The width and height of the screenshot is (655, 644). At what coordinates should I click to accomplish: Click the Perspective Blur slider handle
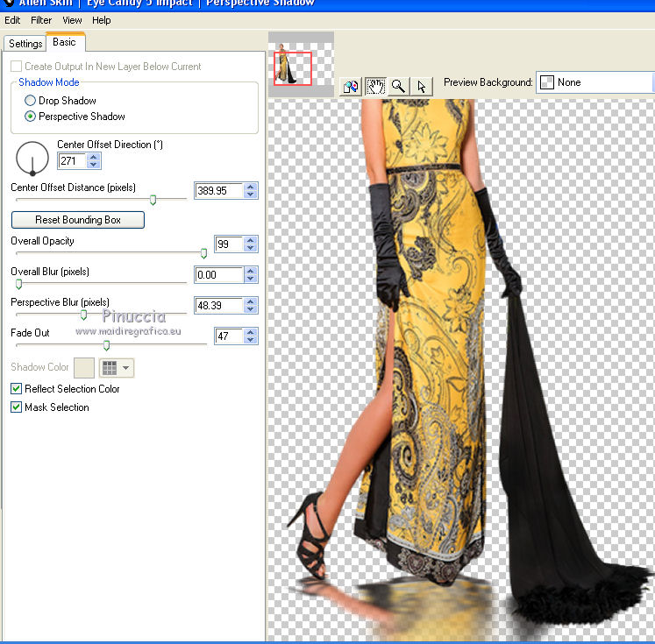click(83, 315)
